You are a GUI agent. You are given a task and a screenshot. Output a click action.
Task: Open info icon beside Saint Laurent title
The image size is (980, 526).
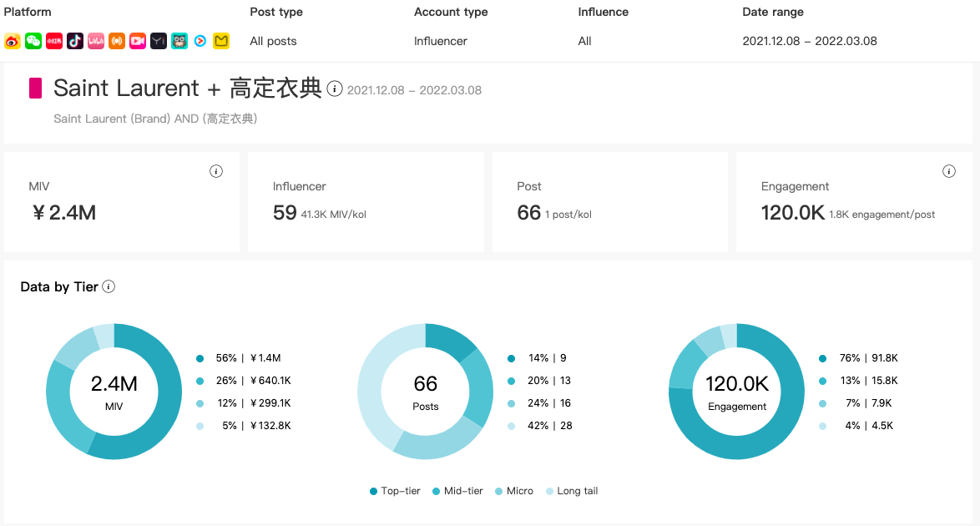click(x=335, y=89)
